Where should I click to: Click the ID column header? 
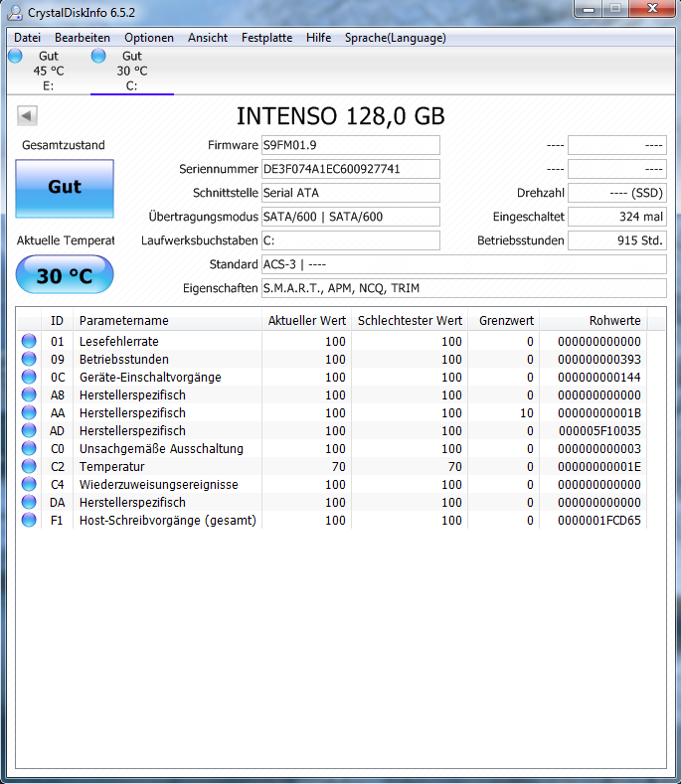[57, 321]
